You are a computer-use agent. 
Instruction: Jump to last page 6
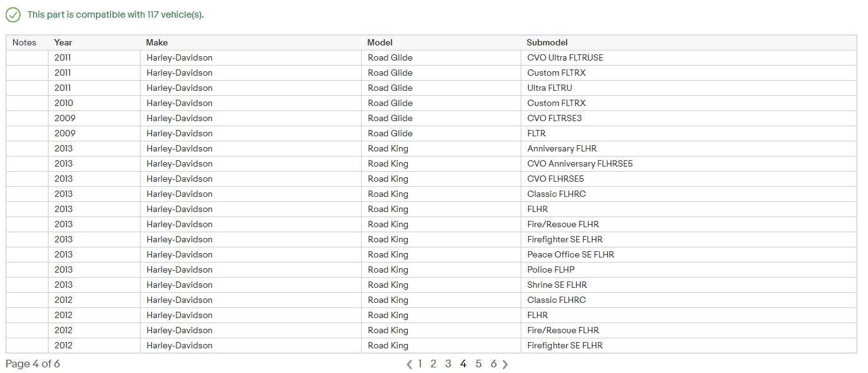click(x=494, y=364)
